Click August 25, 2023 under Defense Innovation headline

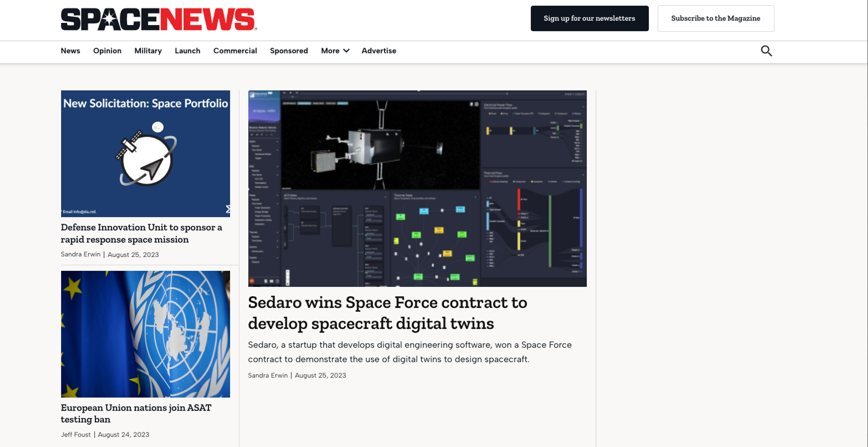(x=133, y=255)
